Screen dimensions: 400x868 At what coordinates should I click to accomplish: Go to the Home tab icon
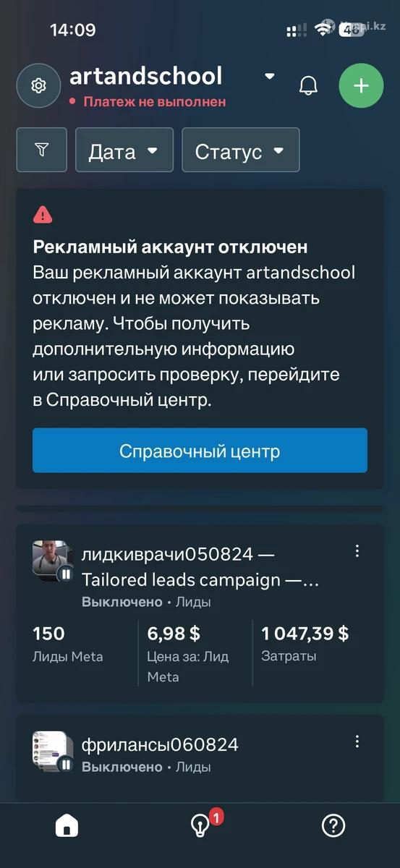coord(67,825)
